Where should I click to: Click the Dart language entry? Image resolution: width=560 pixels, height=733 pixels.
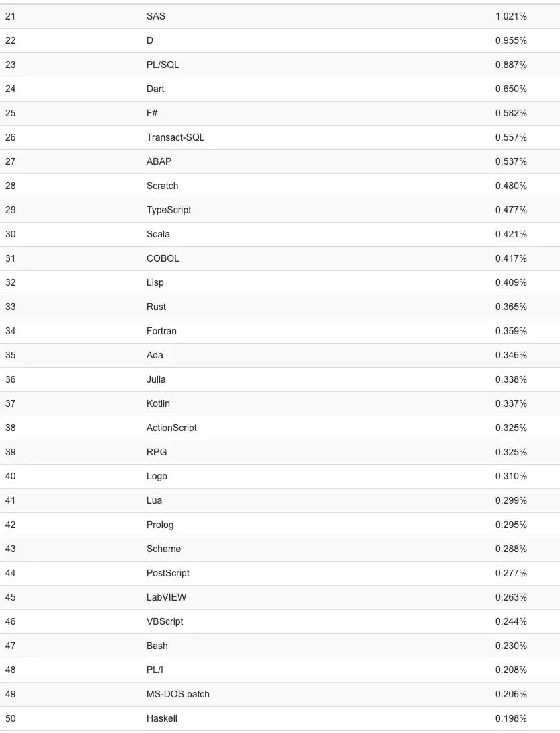(x=155, y=89)
